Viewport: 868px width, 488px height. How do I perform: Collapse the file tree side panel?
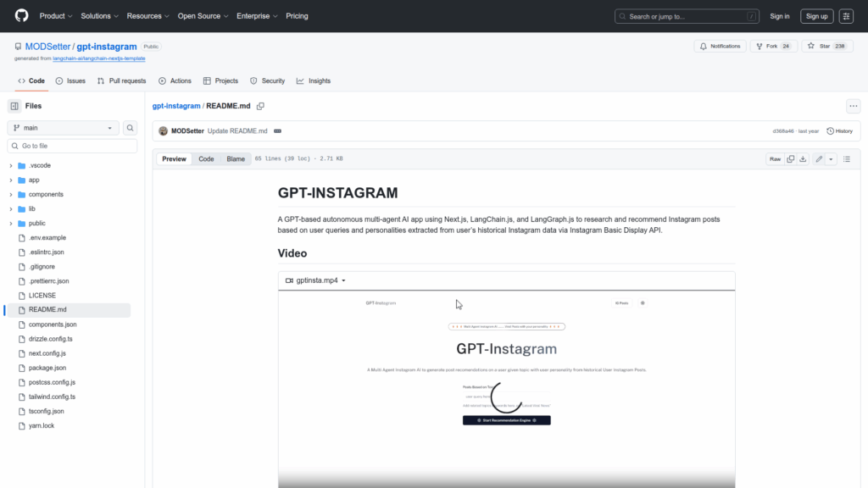coord(14,106)
